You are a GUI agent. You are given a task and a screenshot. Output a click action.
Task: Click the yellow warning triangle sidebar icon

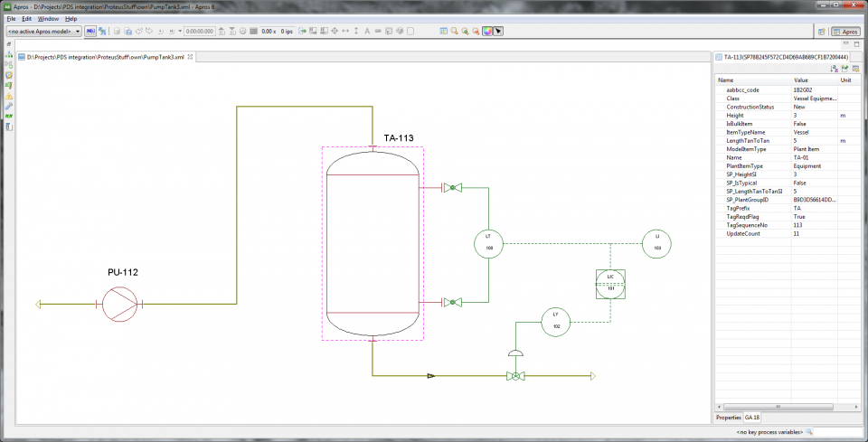(9, 96)
